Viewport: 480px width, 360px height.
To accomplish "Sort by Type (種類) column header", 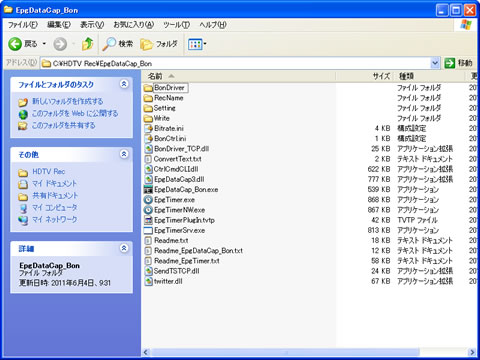I will [x=430, y=76].
